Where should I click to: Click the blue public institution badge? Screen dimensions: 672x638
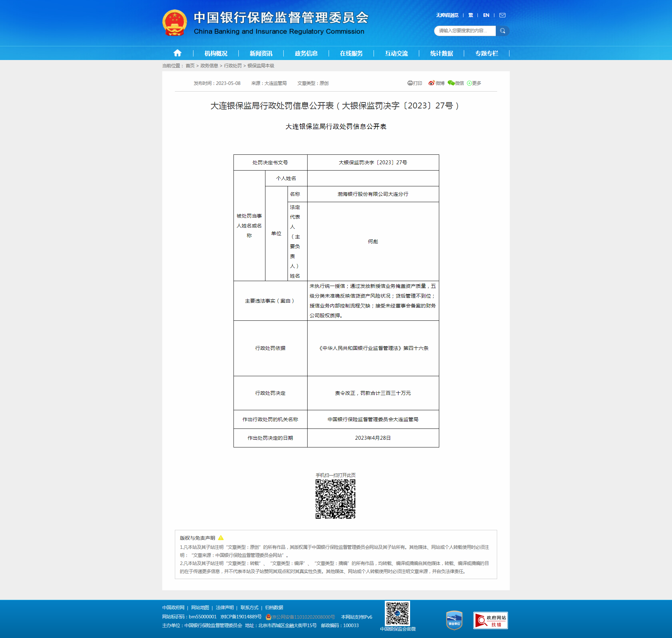click(x=454, y=620)
